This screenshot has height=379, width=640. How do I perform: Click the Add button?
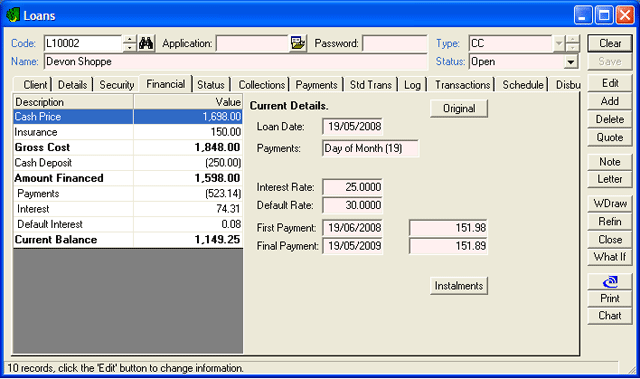coord(610,101)
